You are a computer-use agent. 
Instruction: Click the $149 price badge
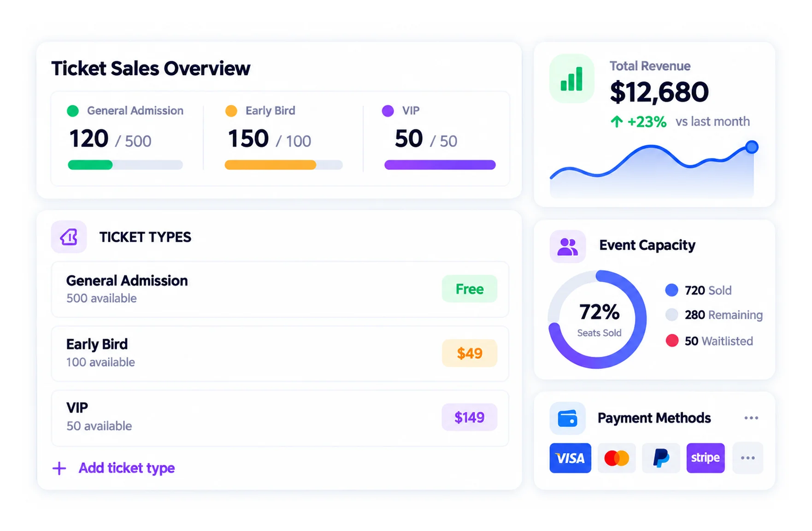(x=470, y=417)
